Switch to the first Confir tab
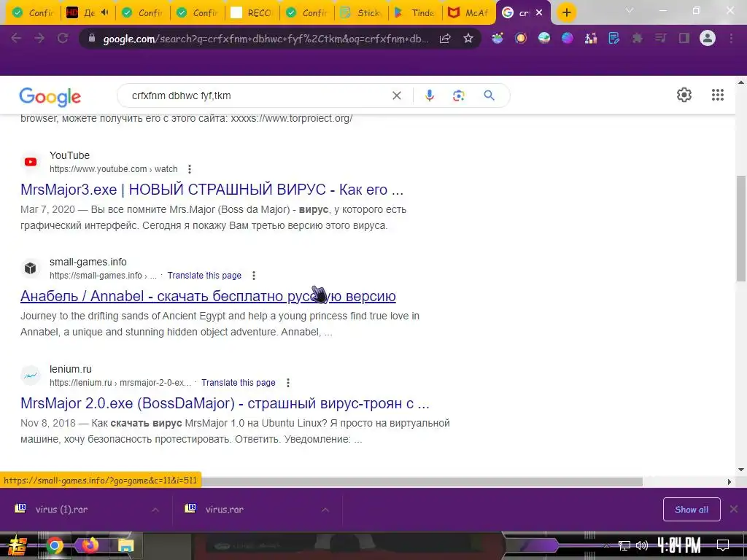This screenshot has width=747, height=560. tap(34, 13)
